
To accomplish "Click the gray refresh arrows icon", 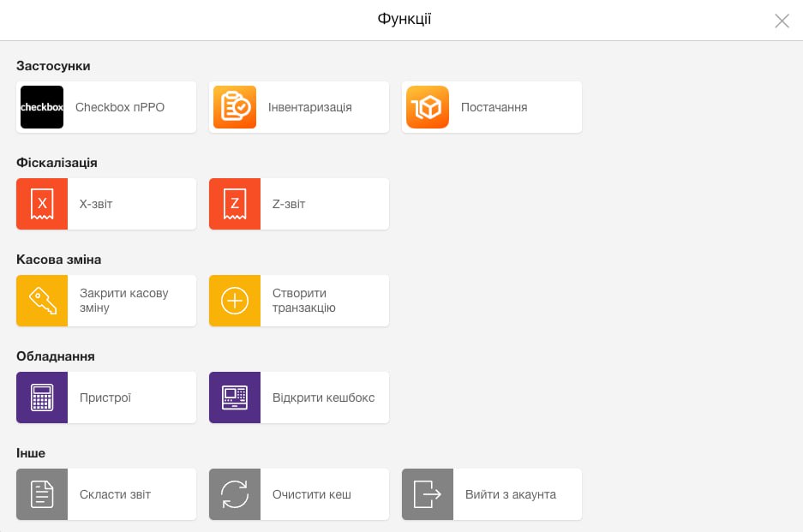I will pos(235,494).
